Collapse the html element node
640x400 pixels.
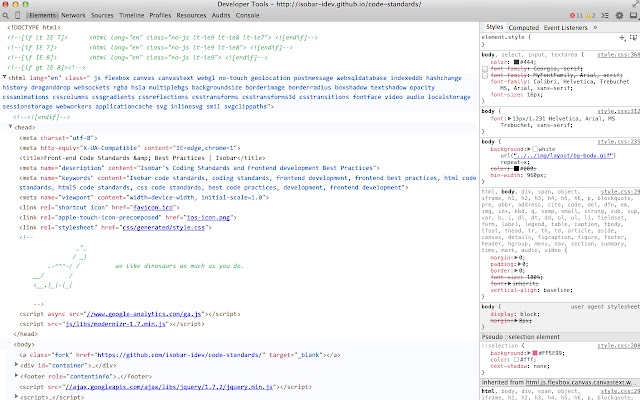tap(5, 76)
